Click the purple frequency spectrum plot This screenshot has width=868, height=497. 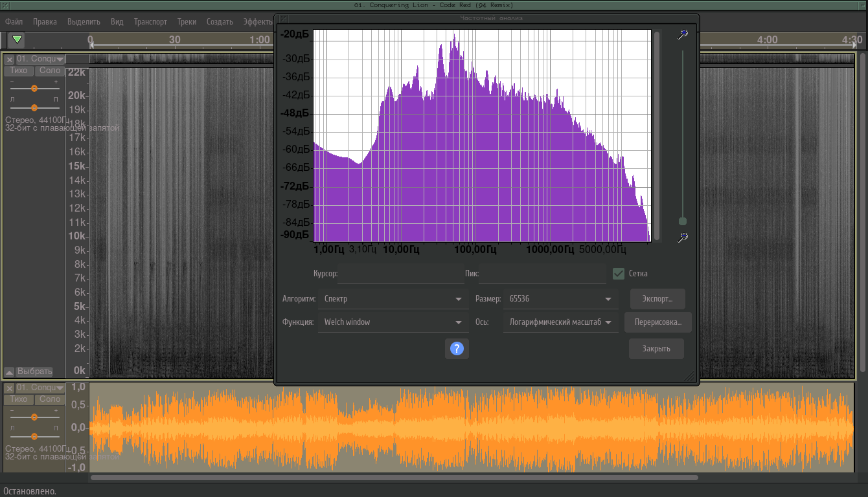tap(482, 135)
